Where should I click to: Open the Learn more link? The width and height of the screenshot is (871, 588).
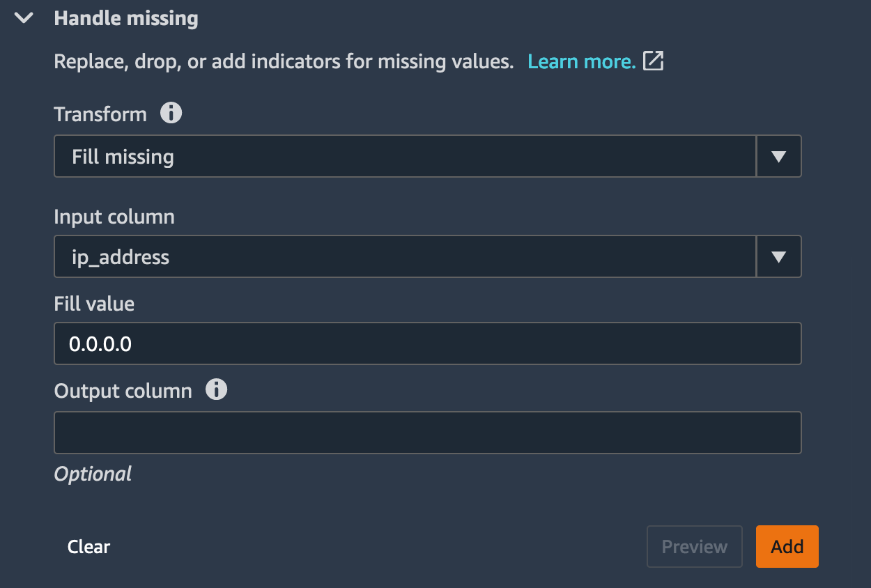point(582,61)
